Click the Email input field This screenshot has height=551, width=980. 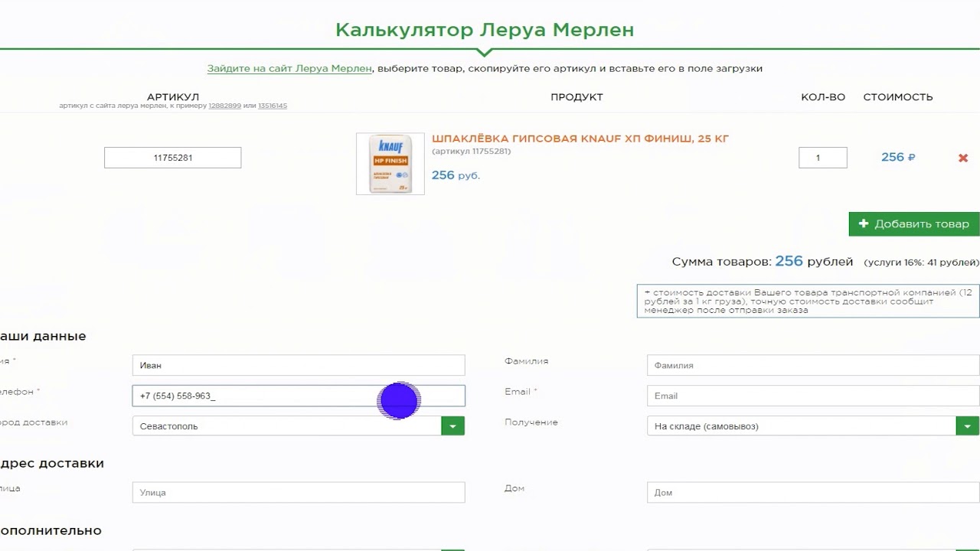(x=813, y=396)
